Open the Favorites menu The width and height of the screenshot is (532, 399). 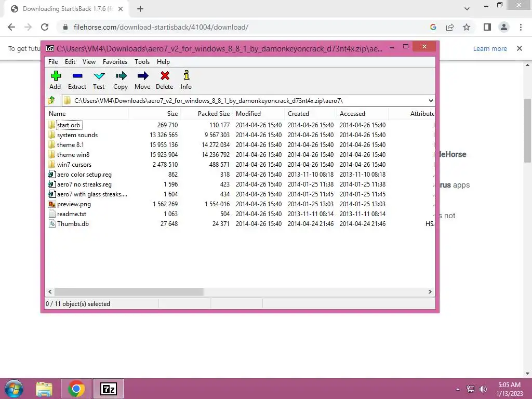(x=115, y=62)
